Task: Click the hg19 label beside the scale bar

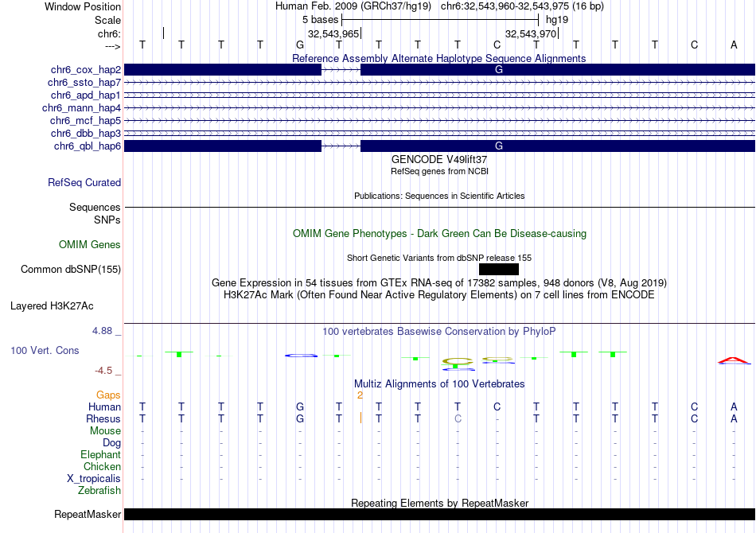Action: pos(557,20)
